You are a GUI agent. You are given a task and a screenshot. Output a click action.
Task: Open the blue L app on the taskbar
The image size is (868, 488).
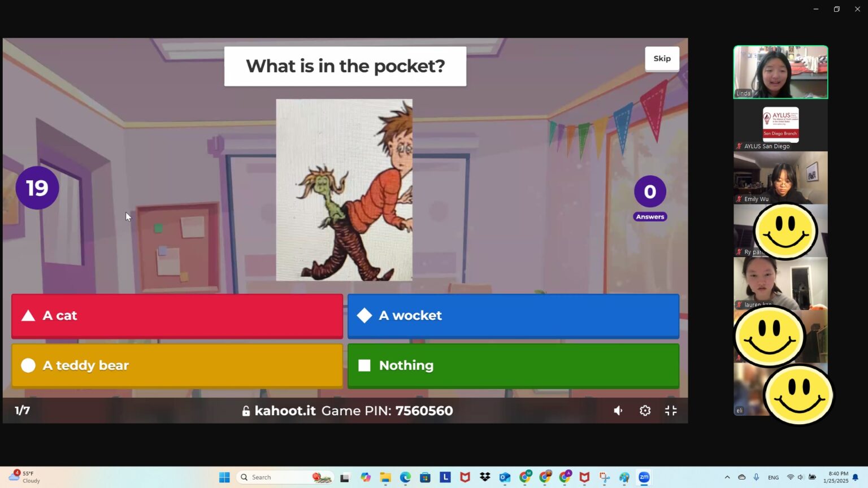(445, 477)
